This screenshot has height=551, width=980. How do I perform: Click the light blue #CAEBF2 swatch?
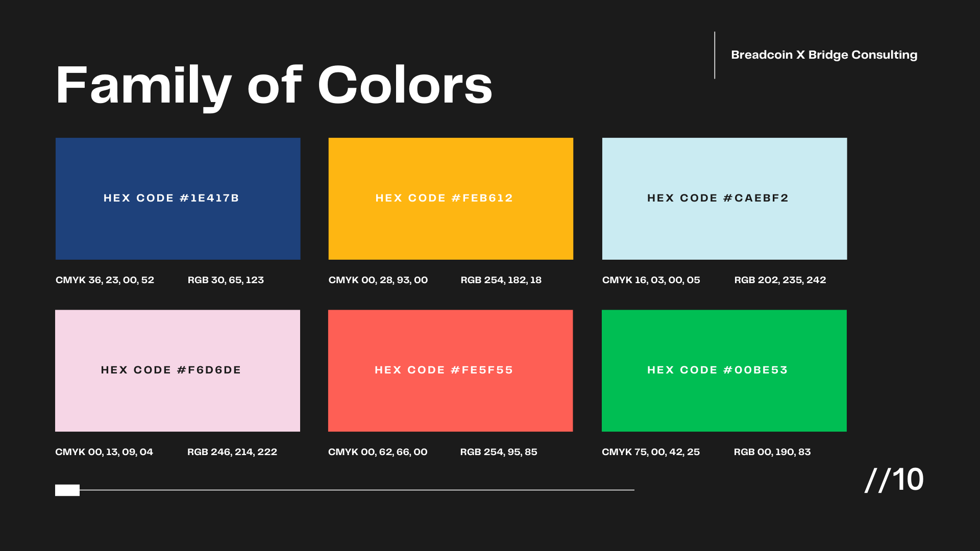tap(724, 230)
